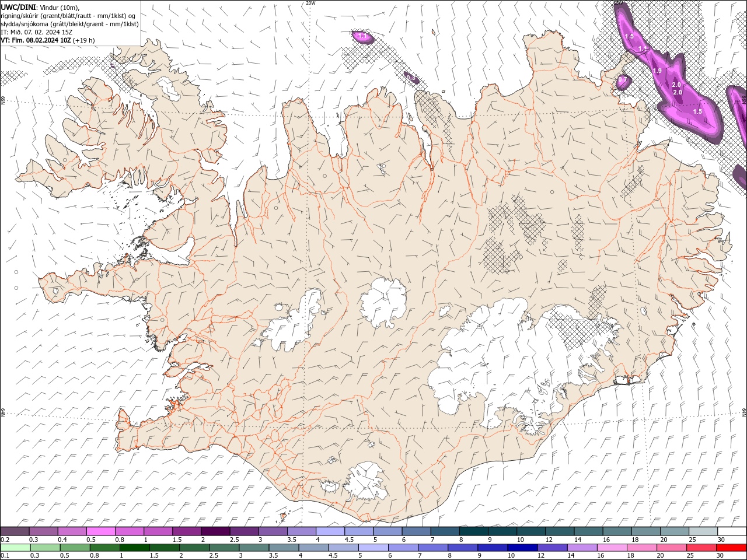Viewport: 747px width, 560px height.
Task: Click the pale green 0.1 rain-scale swatch
Action: click(x=15, y=548)
